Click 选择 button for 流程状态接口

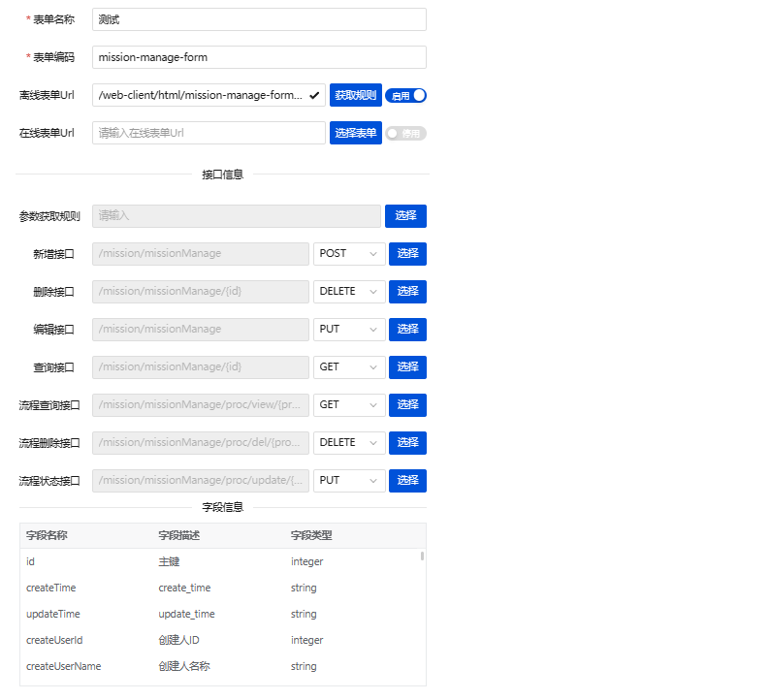click(x=407, y=481)
